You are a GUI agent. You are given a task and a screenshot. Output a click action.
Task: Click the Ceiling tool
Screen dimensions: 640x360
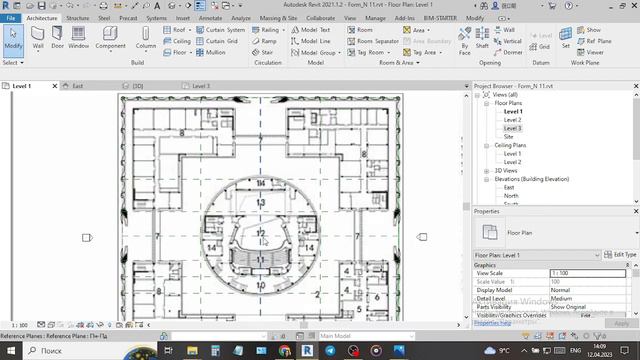coord(177,41)
